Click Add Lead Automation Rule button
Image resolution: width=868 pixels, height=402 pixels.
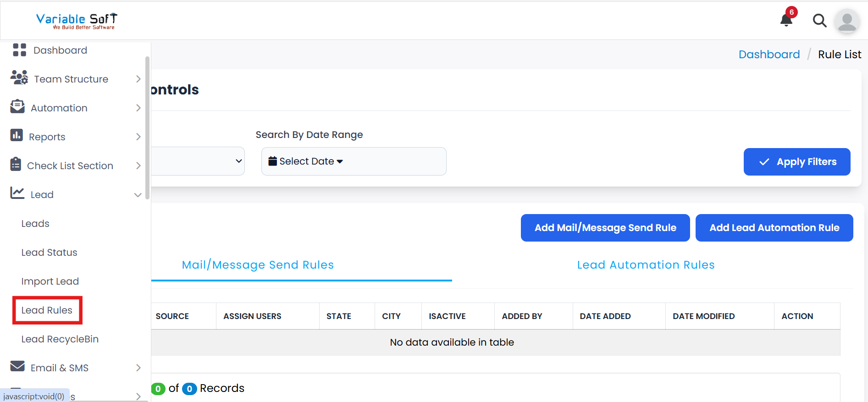774,228
